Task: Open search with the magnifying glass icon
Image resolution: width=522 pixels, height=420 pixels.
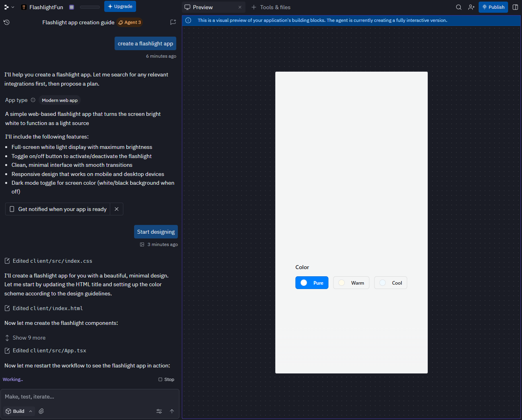Action: point(458,7)
